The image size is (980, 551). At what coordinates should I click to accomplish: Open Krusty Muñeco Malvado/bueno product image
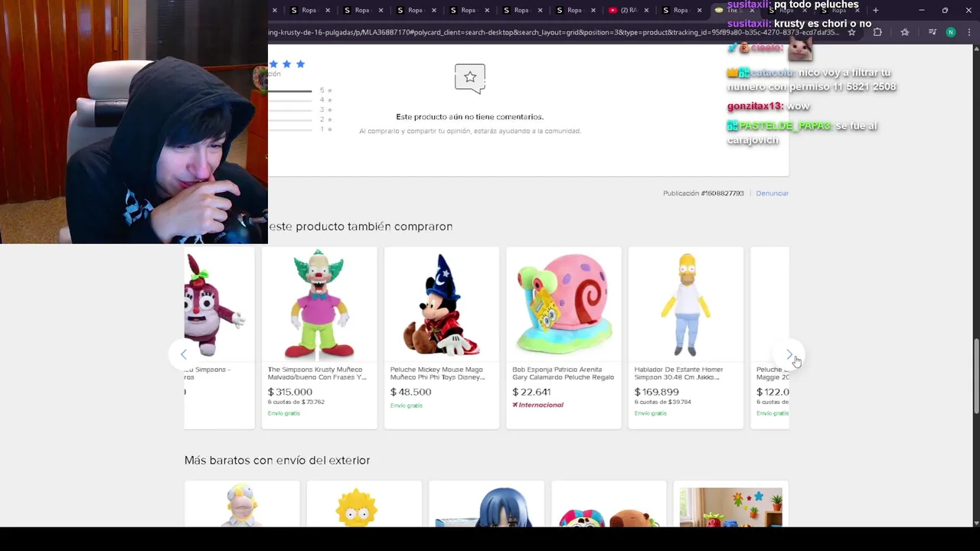point(319,305)
